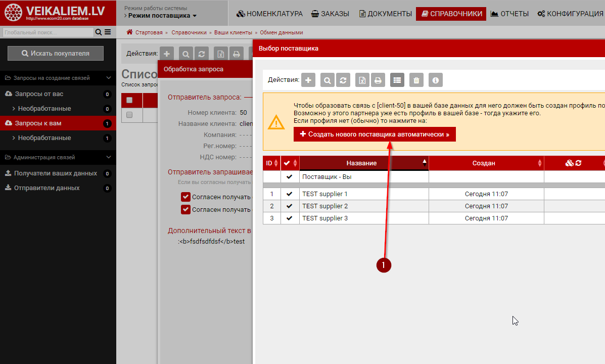Open the 'Отчеты' menu
The image size is (605, 364).
pyautogui.click(x=509, y=14)
